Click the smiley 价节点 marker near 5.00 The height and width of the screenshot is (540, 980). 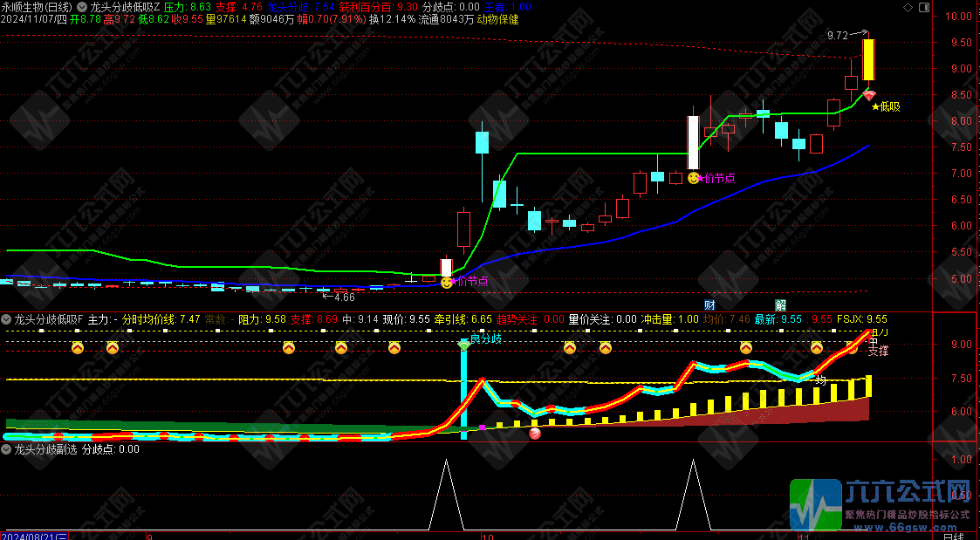tap(447, 282)
